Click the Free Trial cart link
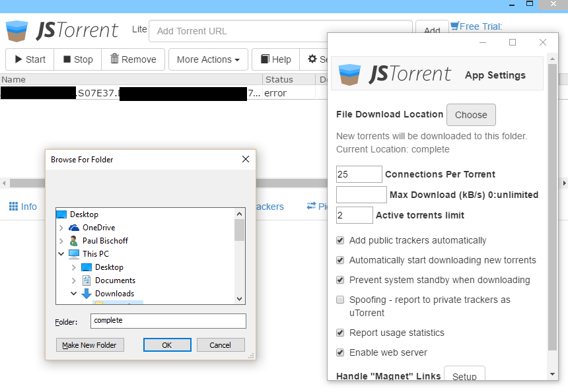568x392 pixels. click(x=476, y=26)
